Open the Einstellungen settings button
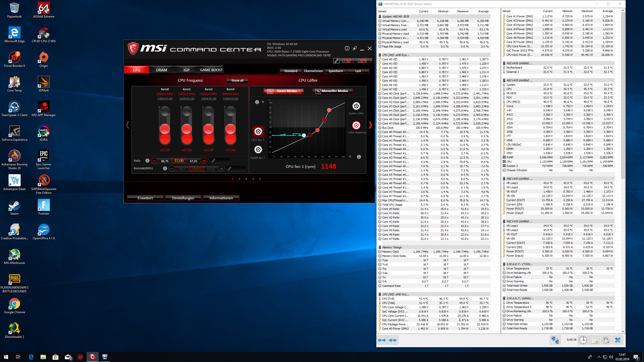 [183, 198]
